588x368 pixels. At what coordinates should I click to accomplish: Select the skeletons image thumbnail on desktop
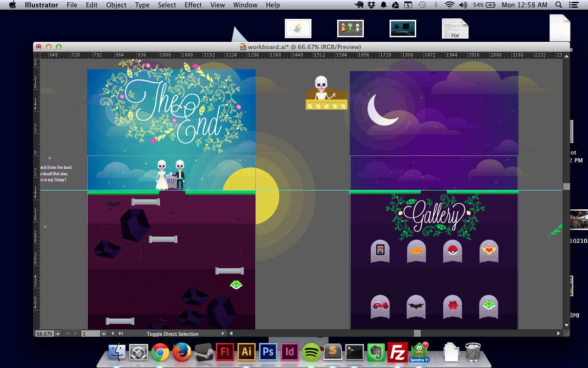pos(351,29)
